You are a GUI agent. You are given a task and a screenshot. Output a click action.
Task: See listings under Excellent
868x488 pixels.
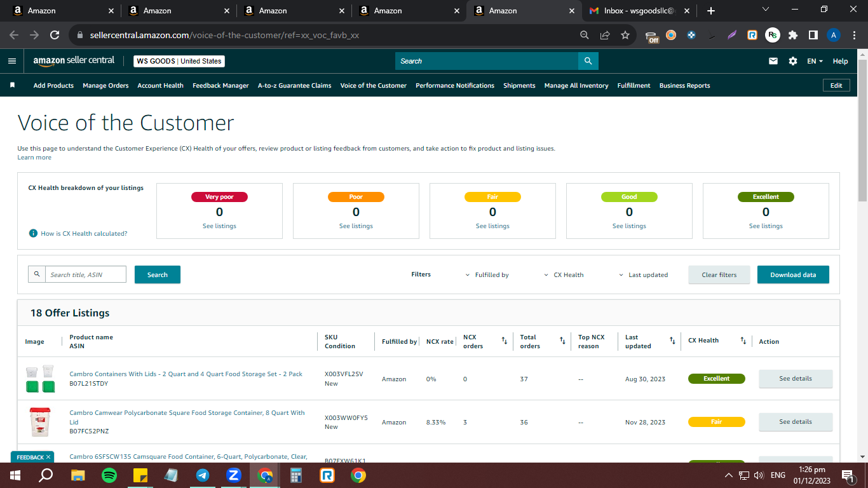[766, 226]
